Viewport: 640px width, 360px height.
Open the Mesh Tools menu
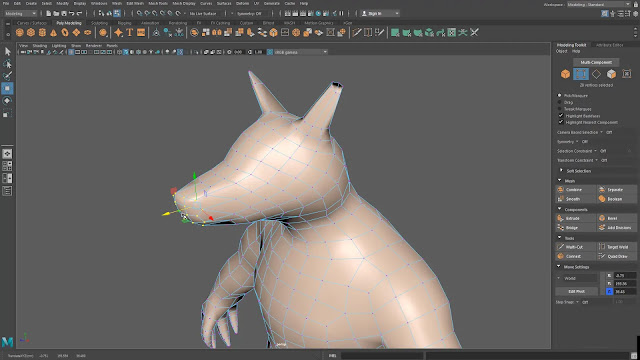(158, 3)
